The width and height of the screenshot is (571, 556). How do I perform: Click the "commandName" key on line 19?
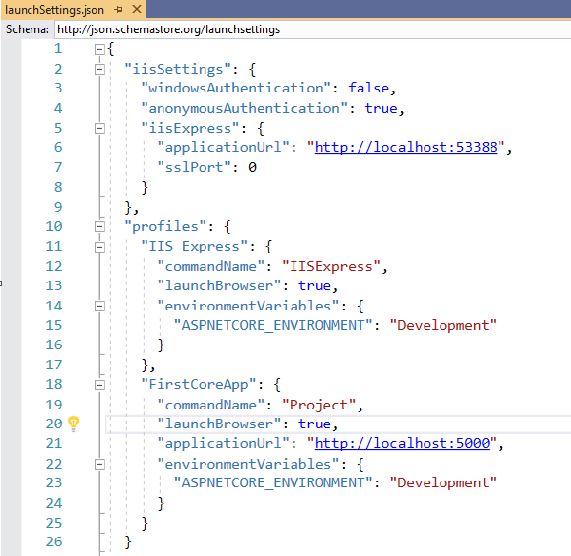point(211,404)
